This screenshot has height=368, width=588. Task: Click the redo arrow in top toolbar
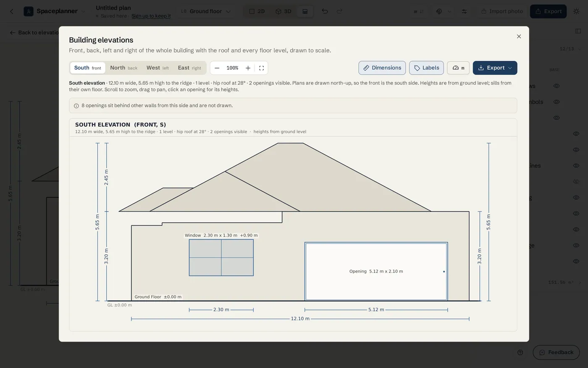339,11
